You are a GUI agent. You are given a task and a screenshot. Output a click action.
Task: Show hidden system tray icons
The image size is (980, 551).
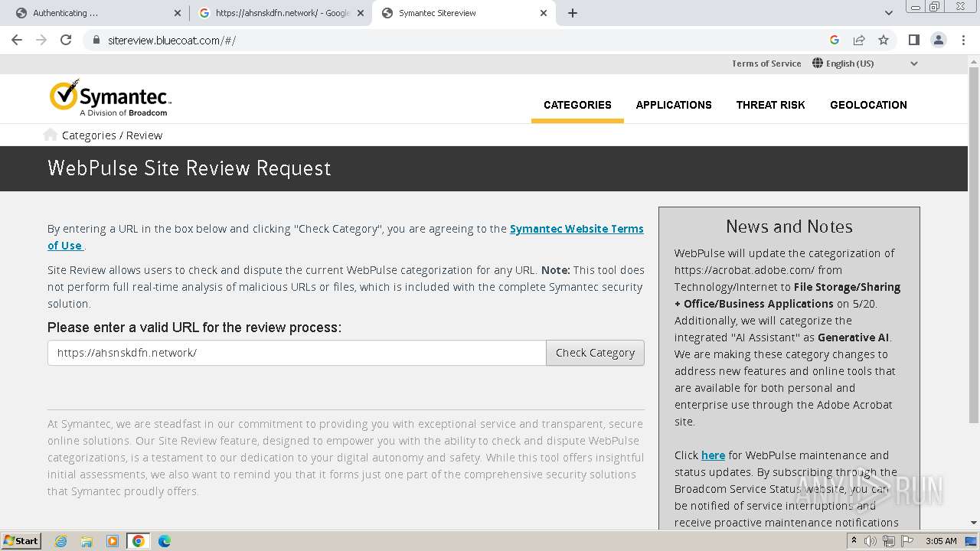854,541
